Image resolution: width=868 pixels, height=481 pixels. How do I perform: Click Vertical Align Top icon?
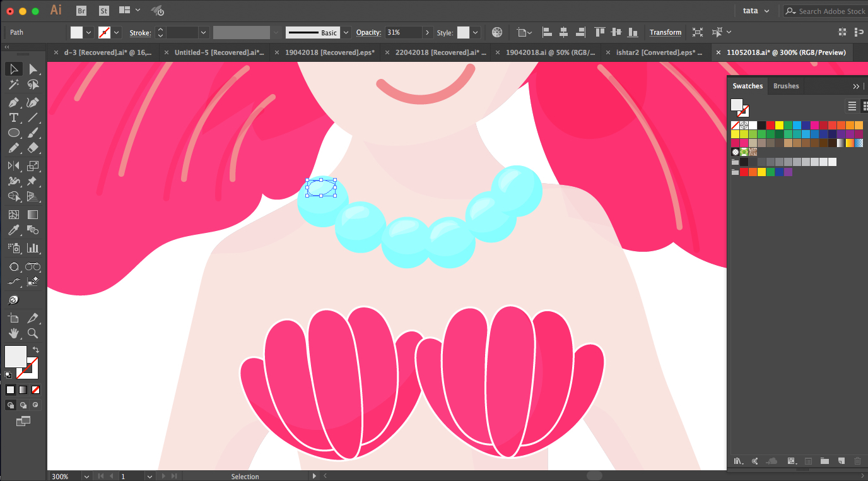click(x=599, y=32)
